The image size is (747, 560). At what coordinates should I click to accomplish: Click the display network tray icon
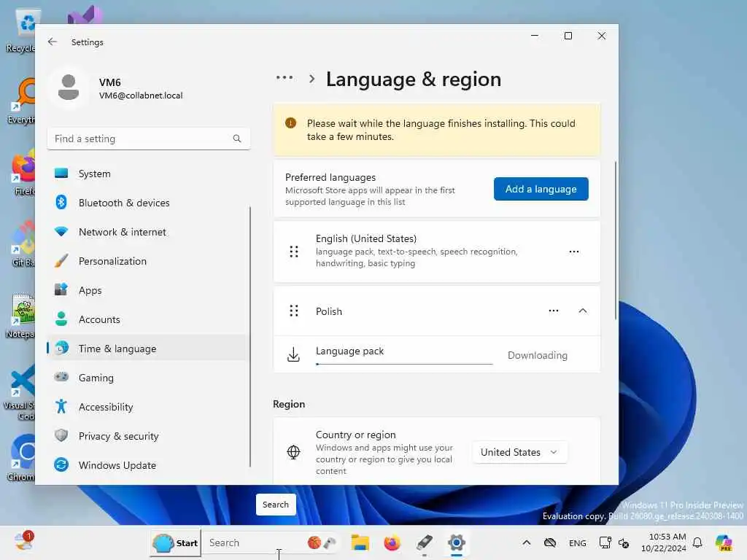pos(605,542)
